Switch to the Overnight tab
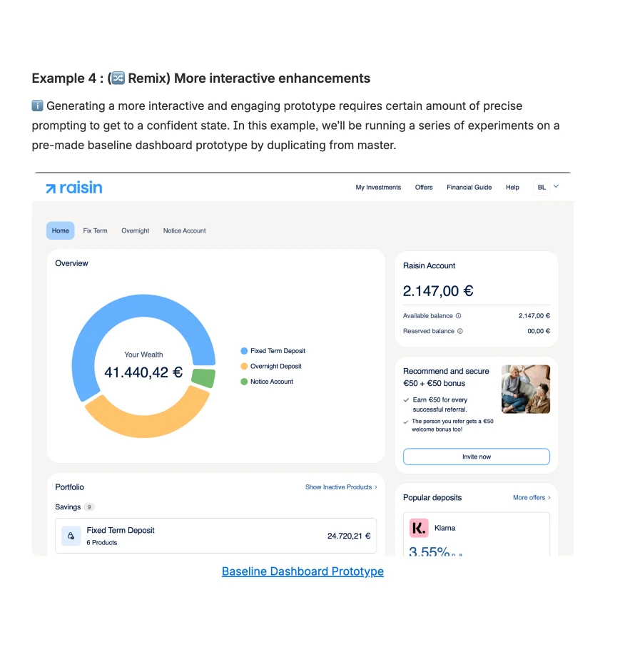The image size is (630, 672). 135,230
